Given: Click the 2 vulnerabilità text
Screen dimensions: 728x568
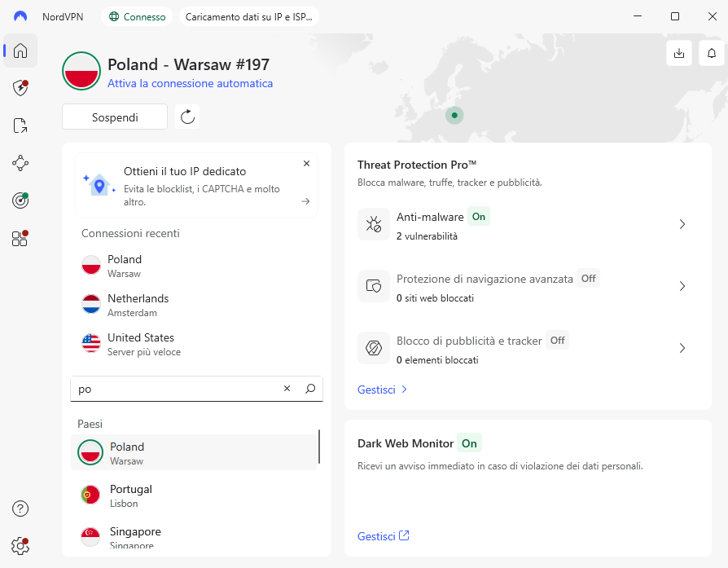Looking at the screenshot, I should 427,236.
